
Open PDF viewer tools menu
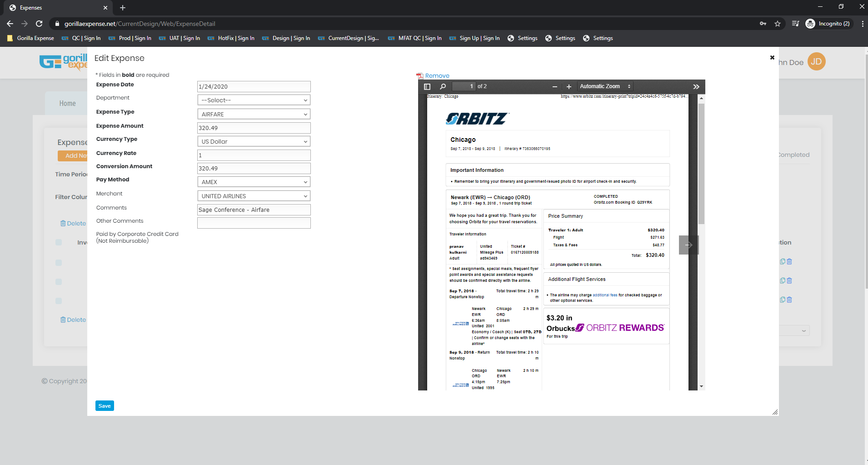click(696, 87)
